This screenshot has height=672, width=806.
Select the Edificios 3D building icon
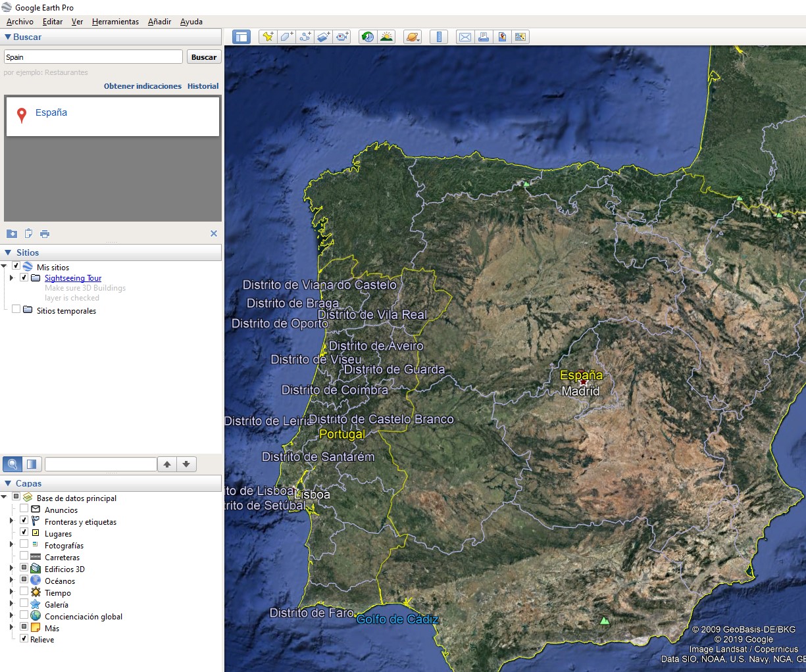click(x=36, y=569)
